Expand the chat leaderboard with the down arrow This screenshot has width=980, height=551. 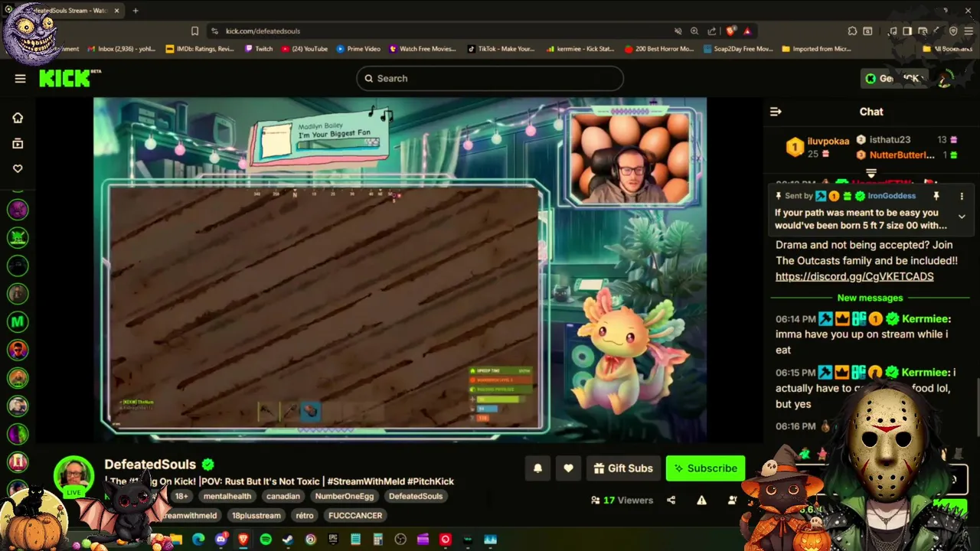[871, 173]
